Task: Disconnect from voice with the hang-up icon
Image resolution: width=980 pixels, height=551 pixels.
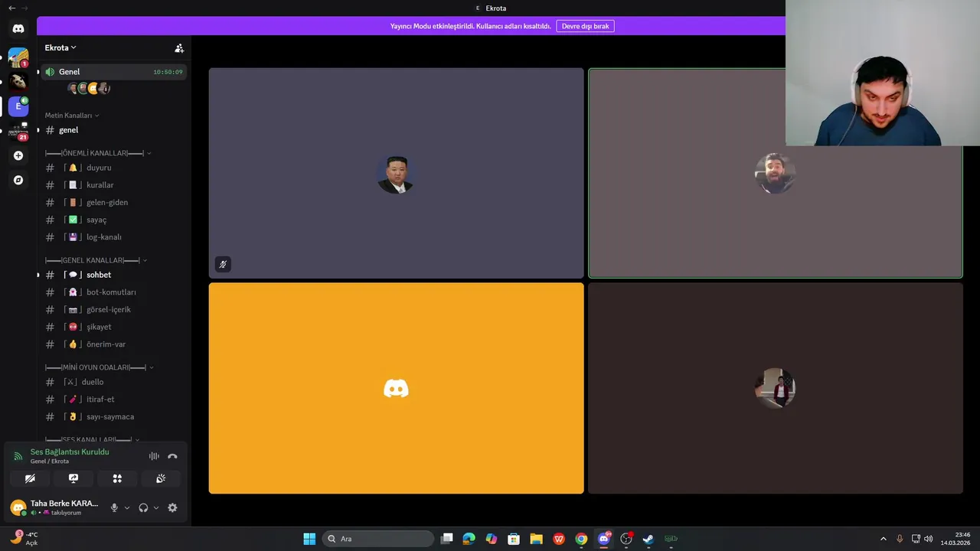Action: point(172,456)
